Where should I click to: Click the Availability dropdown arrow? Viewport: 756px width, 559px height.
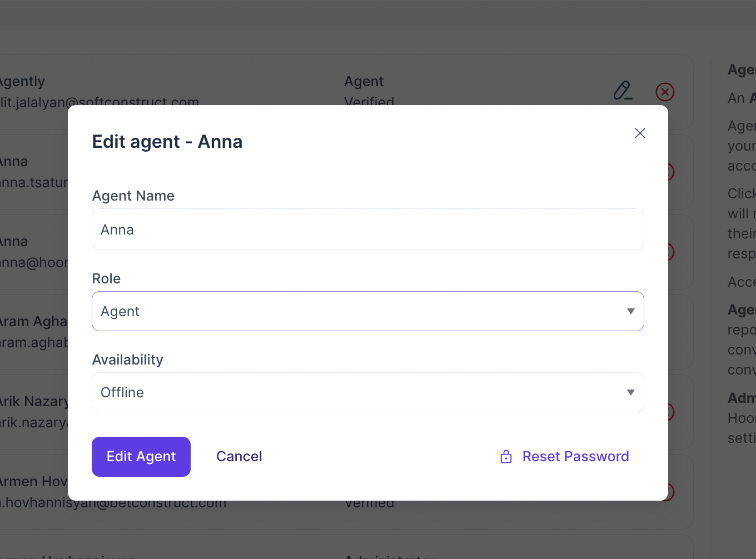[x=630, y=392]
